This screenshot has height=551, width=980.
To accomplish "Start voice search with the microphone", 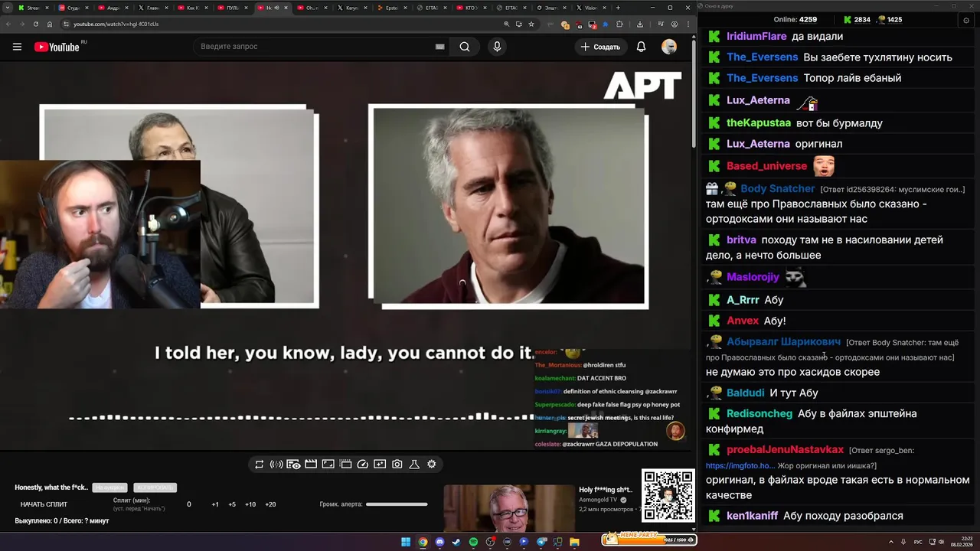I will click(x=497, y=47).
